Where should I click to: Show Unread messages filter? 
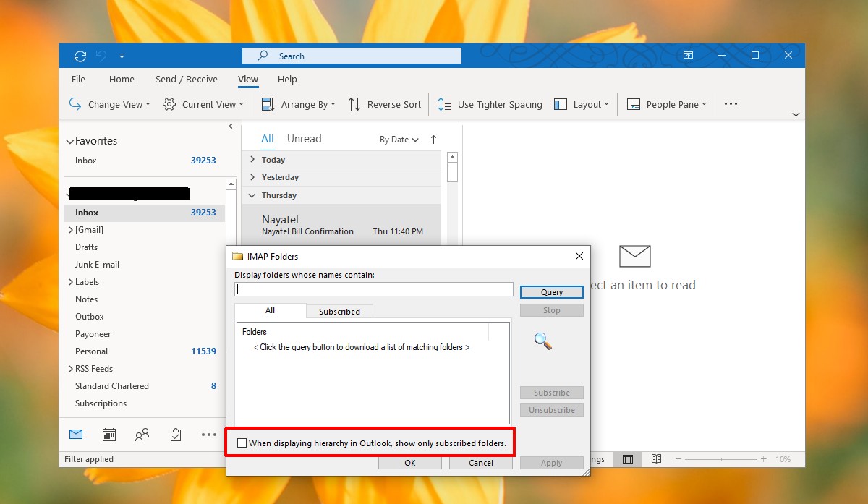[x=304, y=139]
